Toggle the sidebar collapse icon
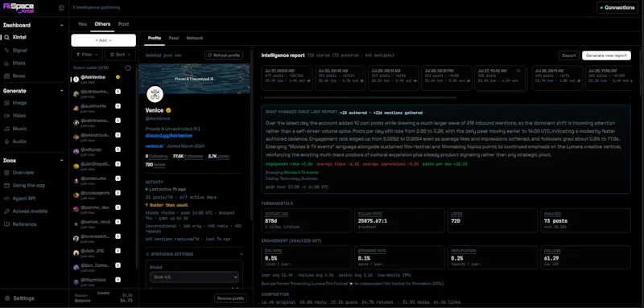This screenshot has height=308, width=644. pyautogui.click(x=62, y=7)
